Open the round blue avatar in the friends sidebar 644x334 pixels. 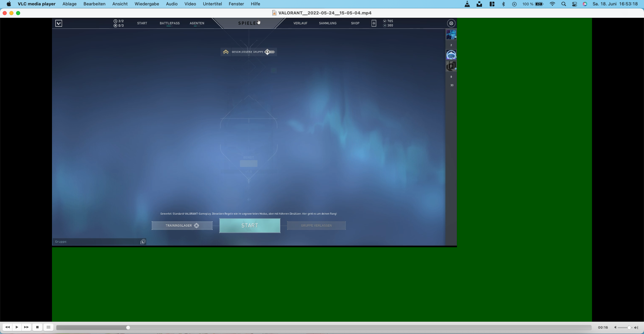[x=451, y=55]
